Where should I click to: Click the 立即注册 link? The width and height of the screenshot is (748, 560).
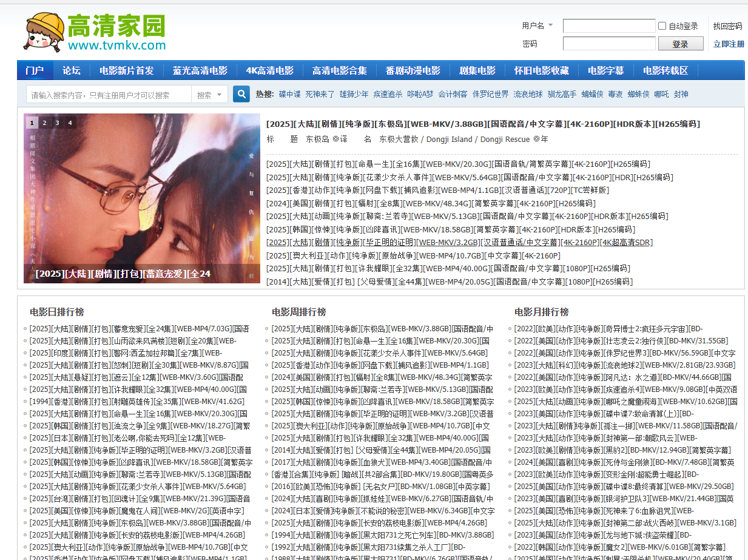click(x=729, y=44)
